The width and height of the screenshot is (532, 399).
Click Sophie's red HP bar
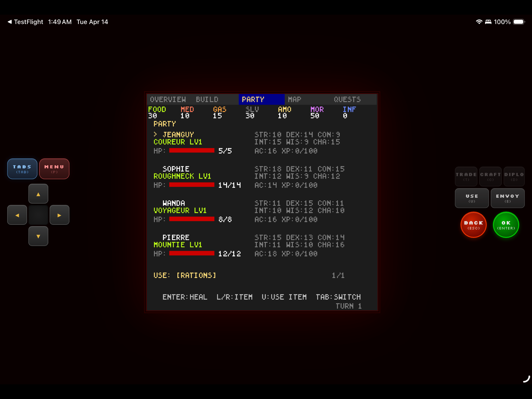pos(192,185)
